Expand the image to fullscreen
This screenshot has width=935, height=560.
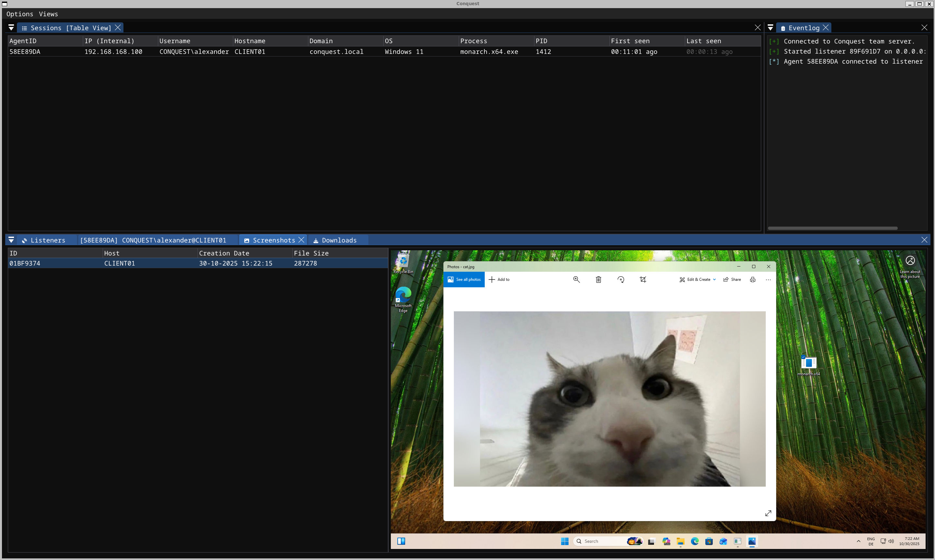[x=768, y=513]
